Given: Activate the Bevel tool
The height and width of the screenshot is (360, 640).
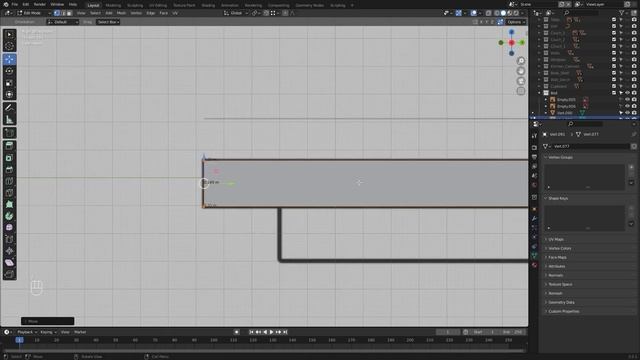Looking at the screenshot, I should click(x=9, y=169).
